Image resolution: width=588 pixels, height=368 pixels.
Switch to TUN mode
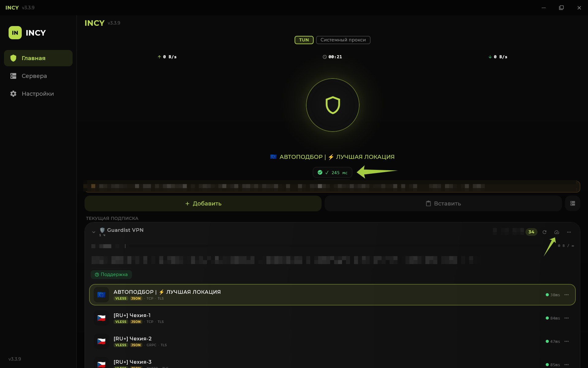[304, 40]
